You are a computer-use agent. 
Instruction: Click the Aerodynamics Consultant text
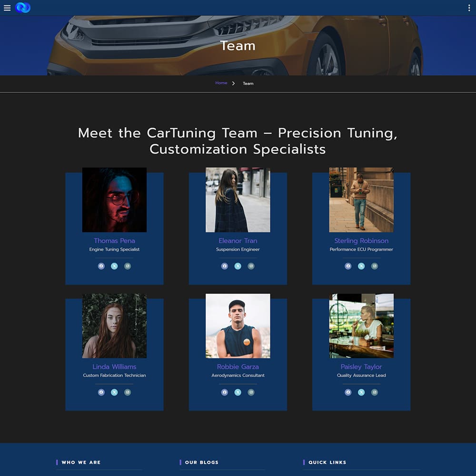click(x=238, y=376)
